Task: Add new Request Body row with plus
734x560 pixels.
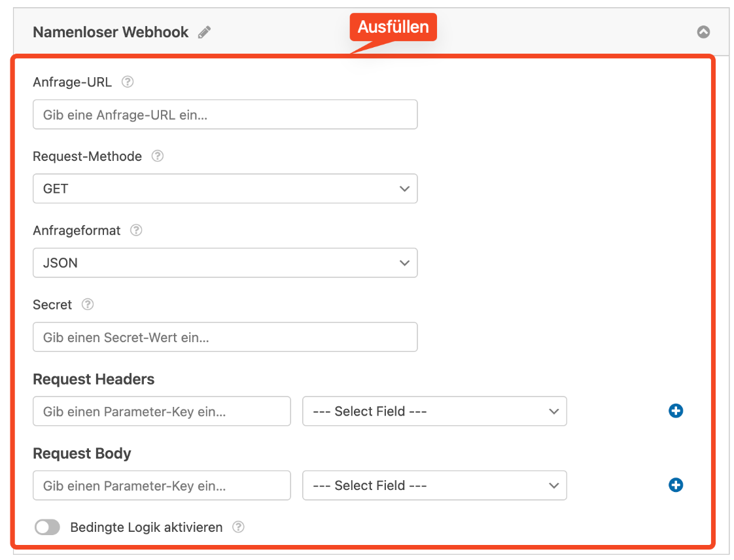Action: pos(676,485)
